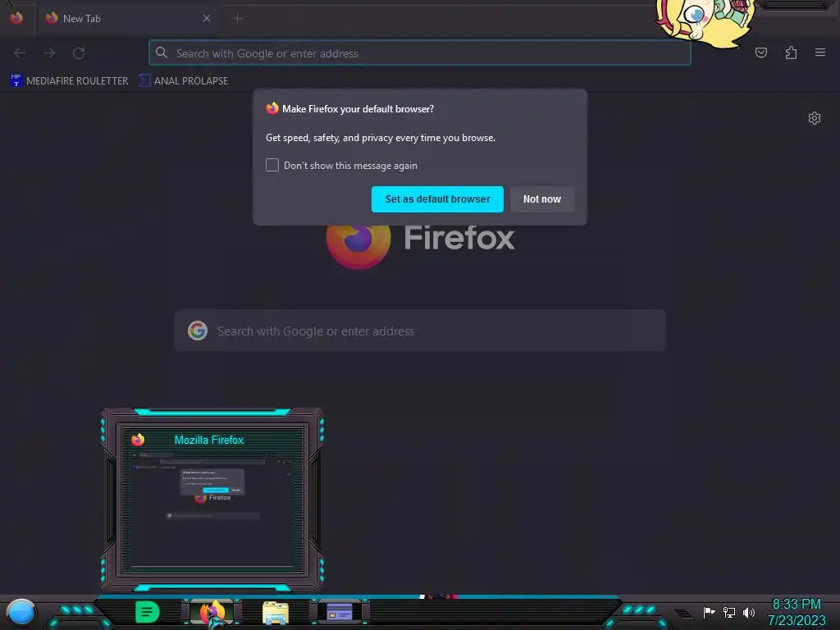Open File Explorer from the taskbar
840x630 pixels.
pos(276,614)
